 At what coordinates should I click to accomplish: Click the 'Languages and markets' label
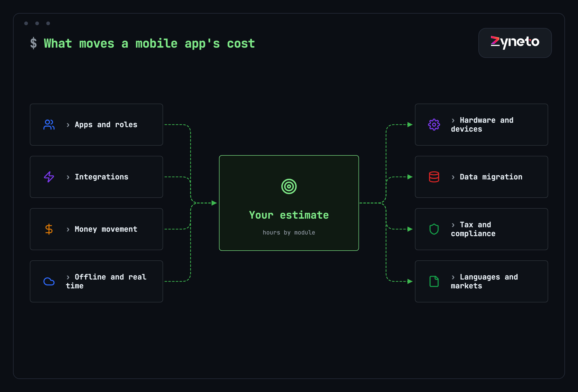(x=484, y=281)
